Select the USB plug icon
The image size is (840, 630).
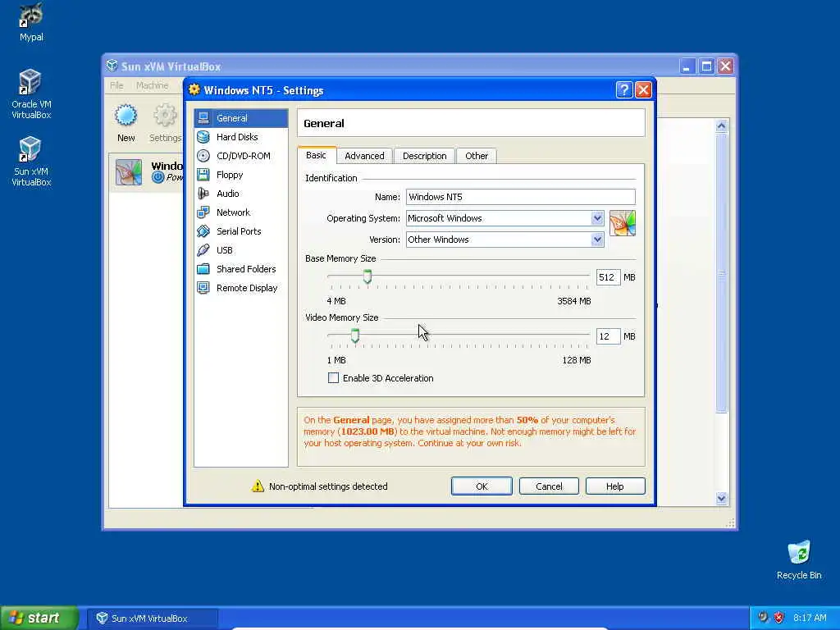click(x=203, y=250)
